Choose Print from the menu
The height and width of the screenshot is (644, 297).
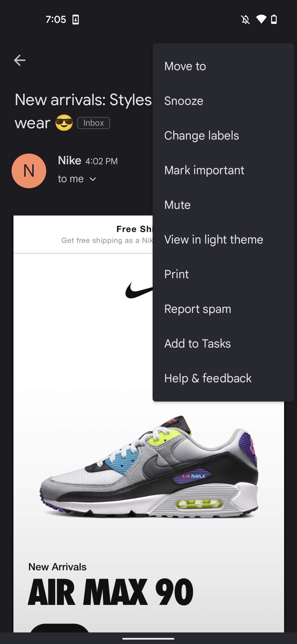(x=223, y=274)
